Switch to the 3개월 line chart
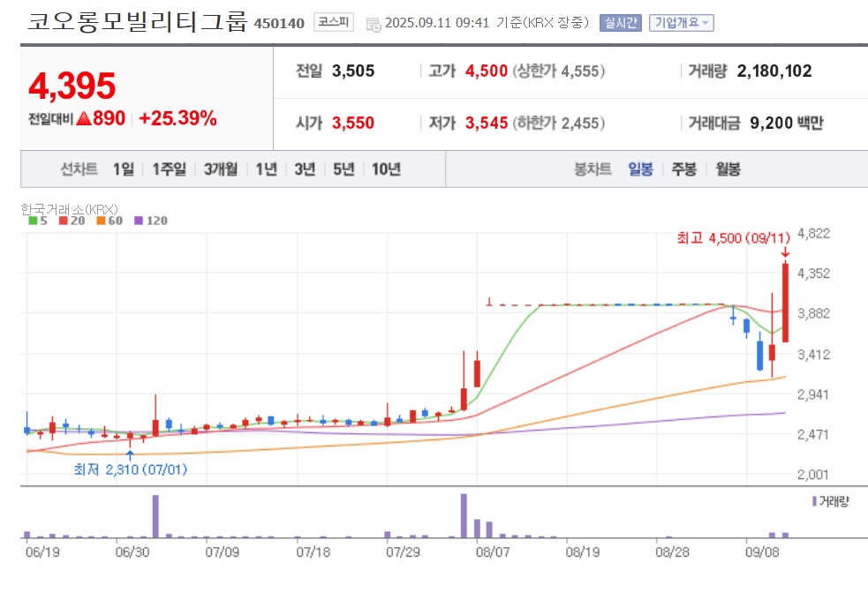 221,169
